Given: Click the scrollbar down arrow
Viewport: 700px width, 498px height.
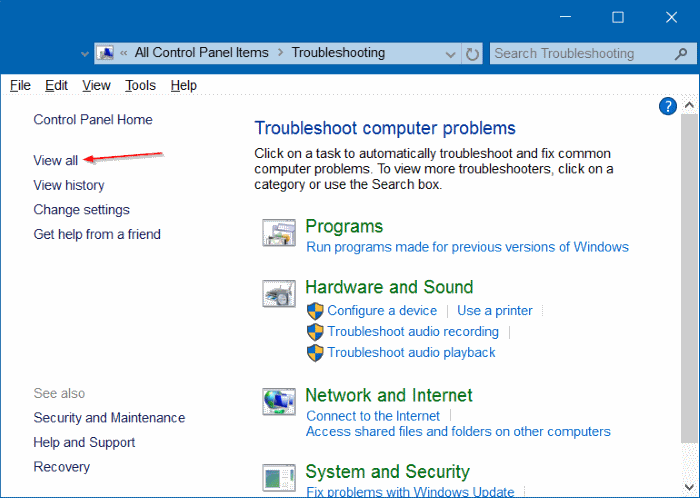Looking at the screenshot, I should [x=689, y=487].
